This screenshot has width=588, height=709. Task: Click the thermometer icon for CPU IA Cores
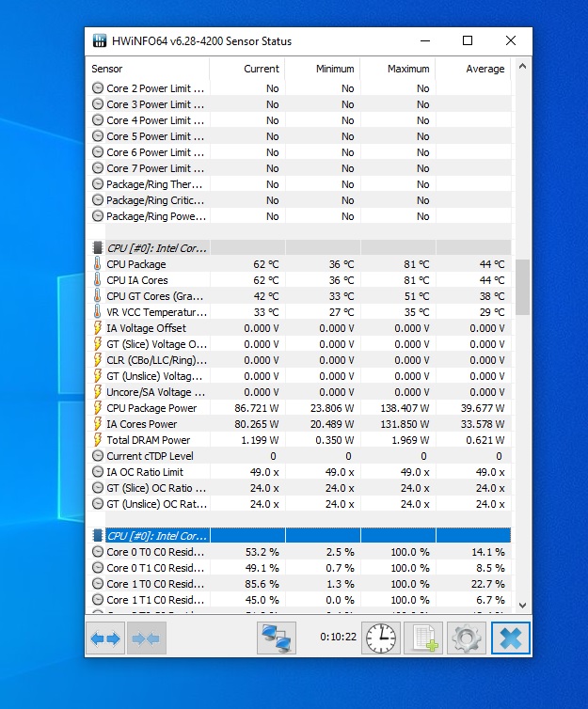click(97, 280)
